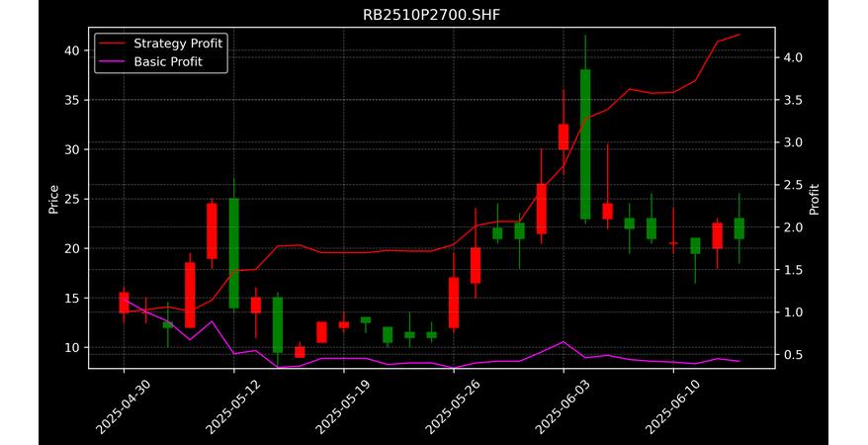
Task: Click the red candlestick at 2025-04-30
Action: 124,303
